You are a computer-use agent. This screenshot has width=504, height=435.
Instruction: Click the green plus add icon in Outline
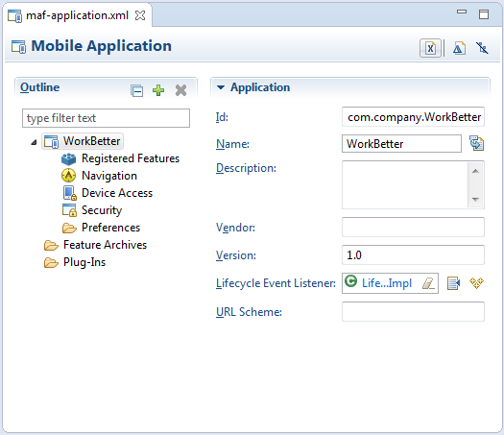158,90
